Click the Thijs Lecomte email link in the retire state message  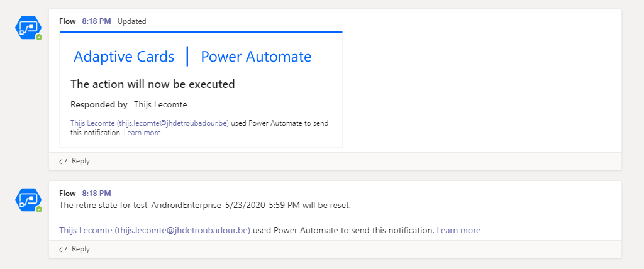pyautogui.click(x=155, y=231)
